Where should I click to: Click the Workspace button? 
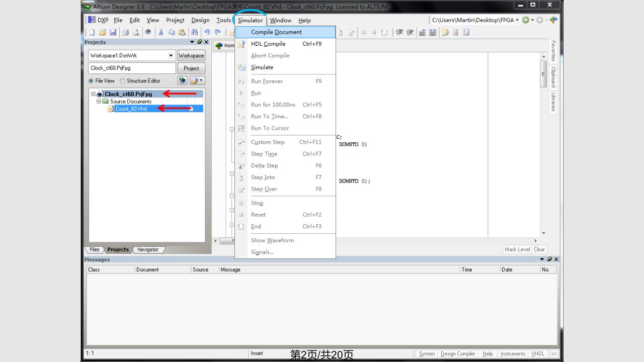(x=191, y=56)
